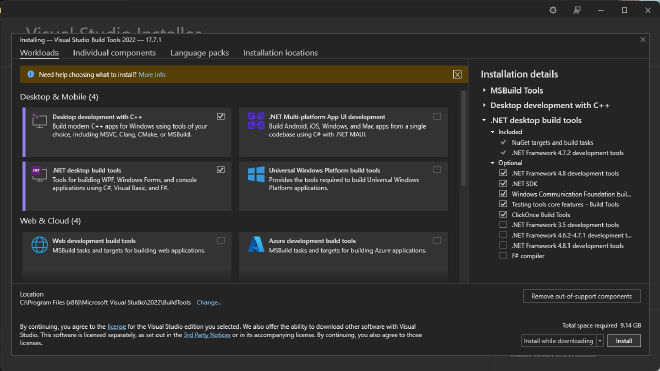Uncheck Testing tools core features option
This screenshot has height=371, width=660.
pyautogui.click(x=503, y=204)
